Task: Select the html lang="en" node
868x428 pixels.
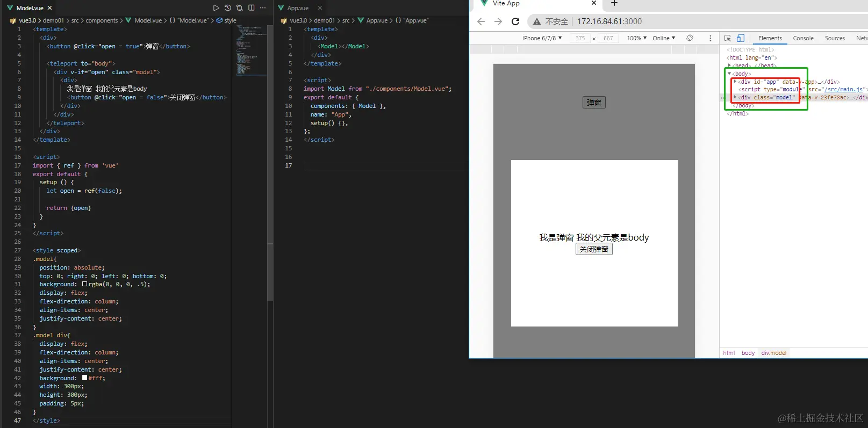Action: pyautogui.click(x=751, y=57)
